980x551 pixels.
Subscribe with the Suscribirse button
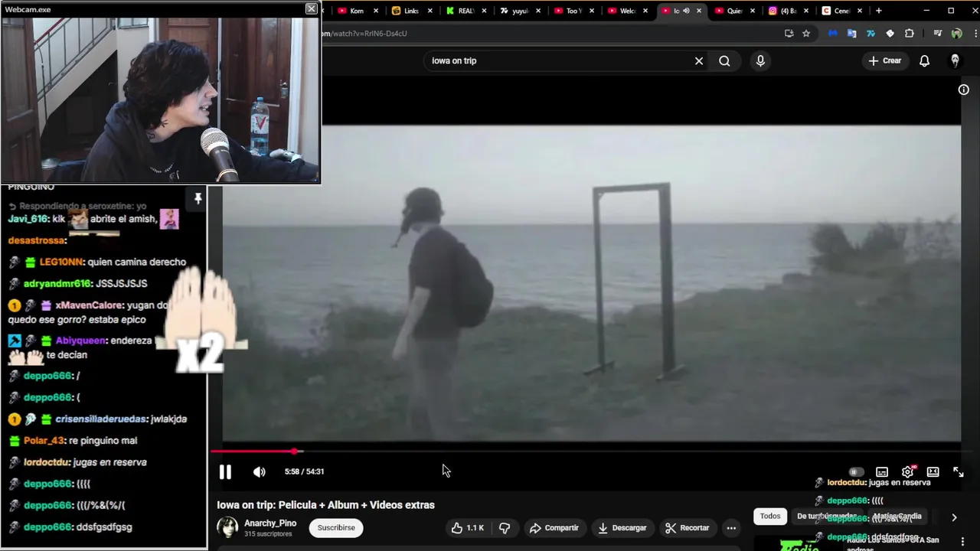point(336,527)
